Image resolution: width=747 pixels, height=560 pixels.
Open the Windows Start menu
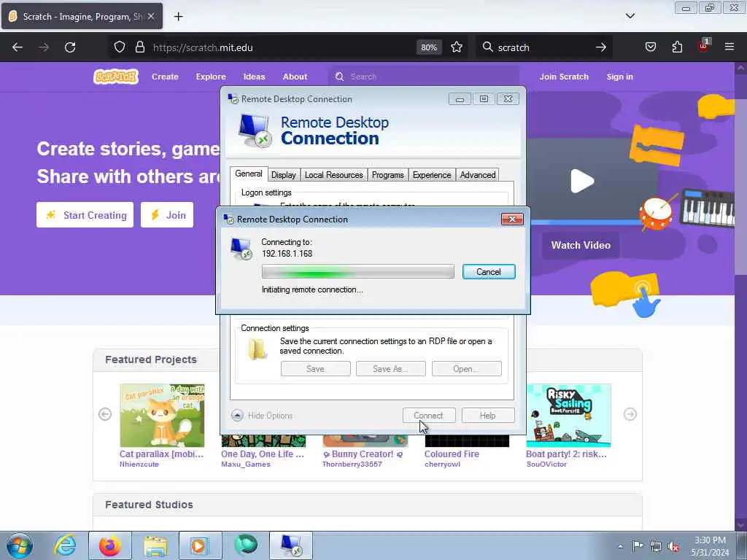(20, 545)
